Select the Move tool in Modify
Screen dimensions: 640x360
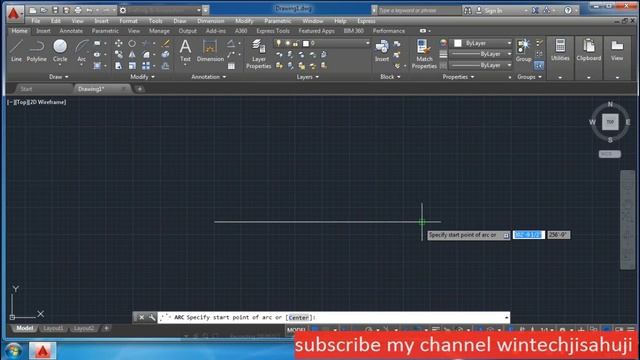[x=118, y=43]
